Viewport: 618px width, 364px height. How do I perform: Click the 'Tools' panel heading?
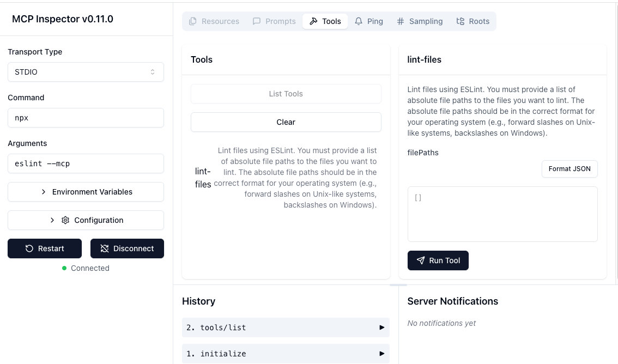pyautogui.click(x=202, y=59)
